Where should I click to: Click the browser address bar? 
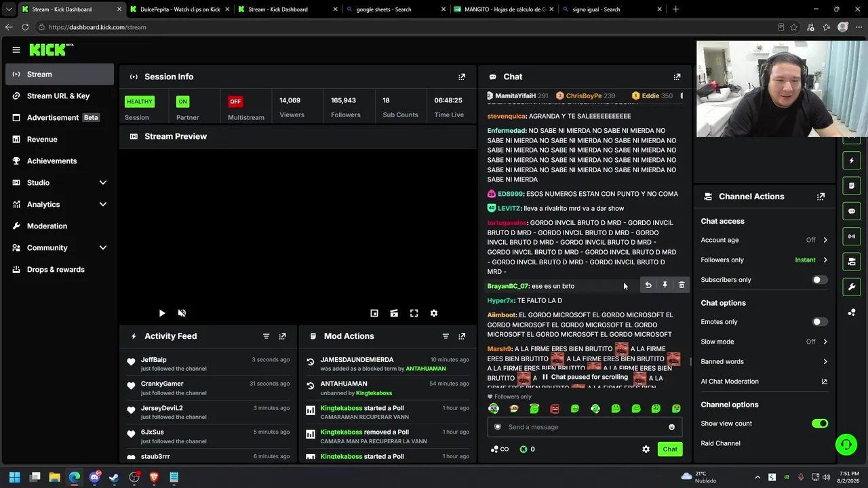tap(407, 27)
